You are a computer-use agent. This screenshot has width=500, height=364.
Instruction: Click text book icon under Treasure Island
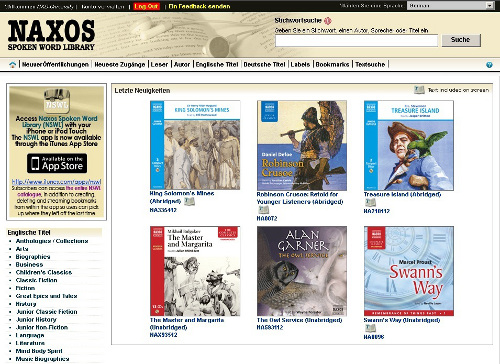pyautogui.click(x=370, y=202)
